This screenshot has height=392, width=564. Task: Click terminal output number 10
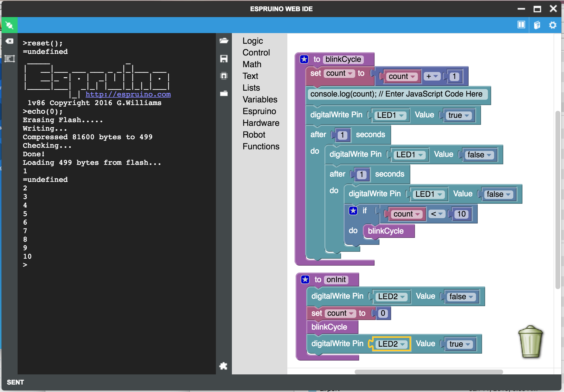click(27, 256)
